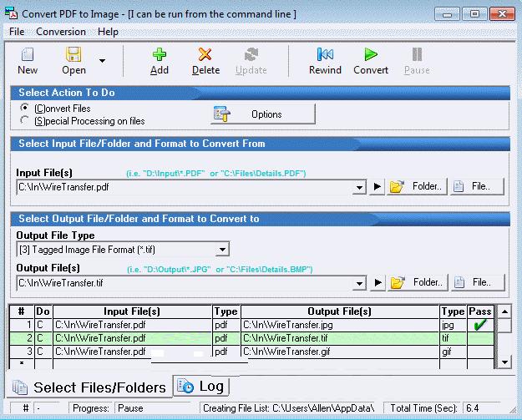Start conversion with the Convert play icon
Screen dimensions: 522x420
(x=371, y=54)
